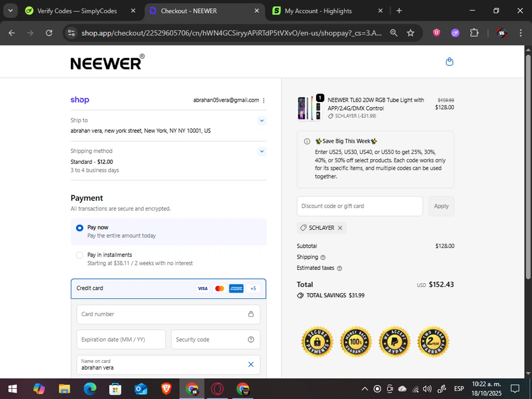View site information icon in address bar
This screenshot has width=532, height=399.
tap(71, 33)
